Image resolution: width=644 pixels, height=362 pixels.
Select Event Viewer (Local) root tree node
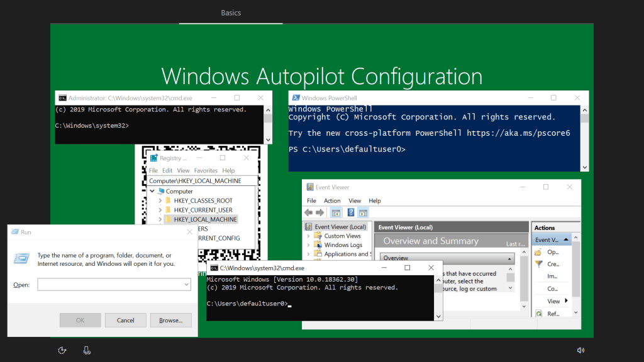pos(336,226)
